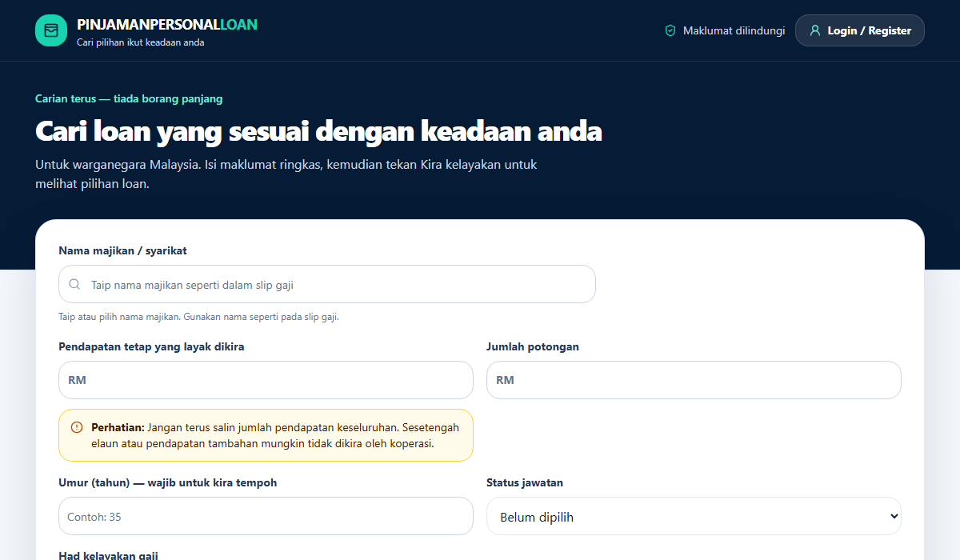Focus the Umur (tahun) input field

266,516
